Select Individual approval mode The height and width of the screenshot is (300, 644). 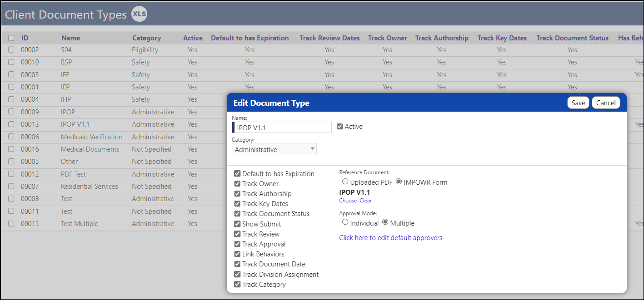point(345,222)
